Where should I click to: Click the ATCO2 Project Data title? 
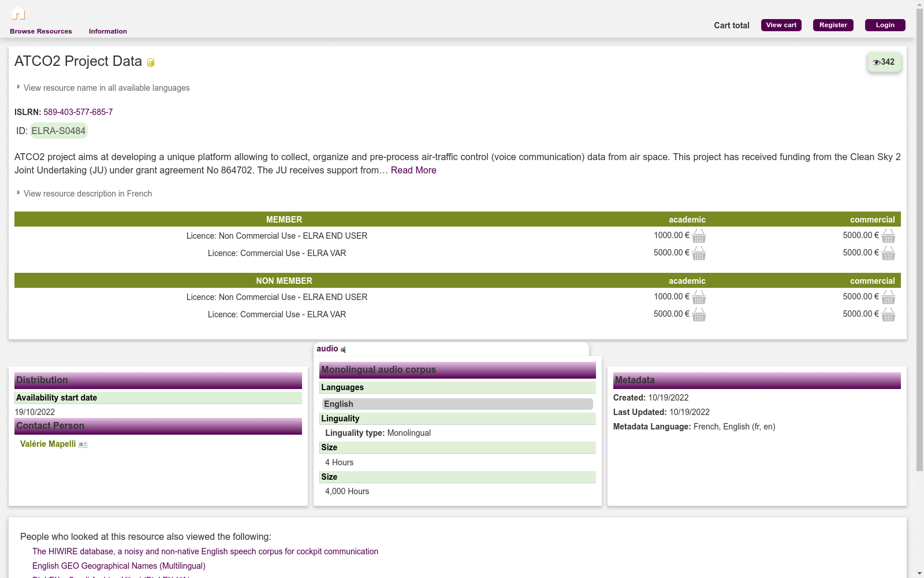[x=78, y=61]
